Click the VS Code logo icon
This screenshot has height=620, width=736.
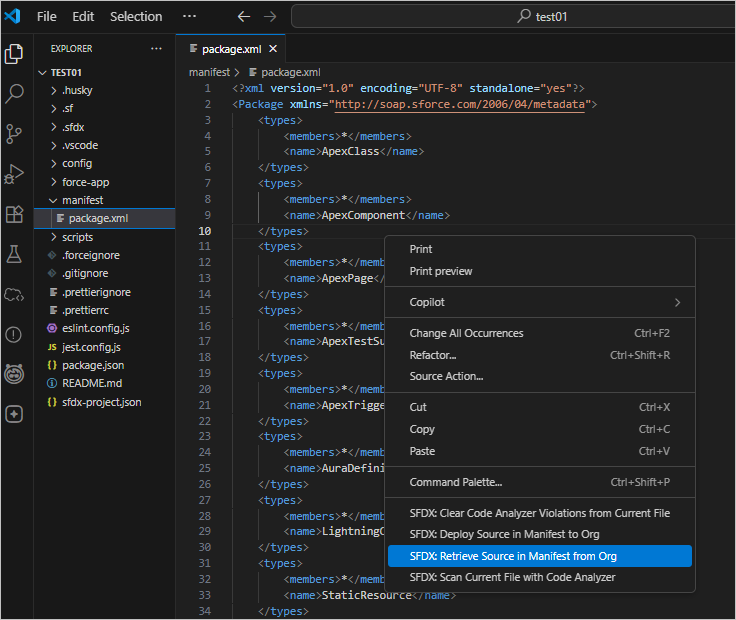pyautogui.click(x=13, y=16)
